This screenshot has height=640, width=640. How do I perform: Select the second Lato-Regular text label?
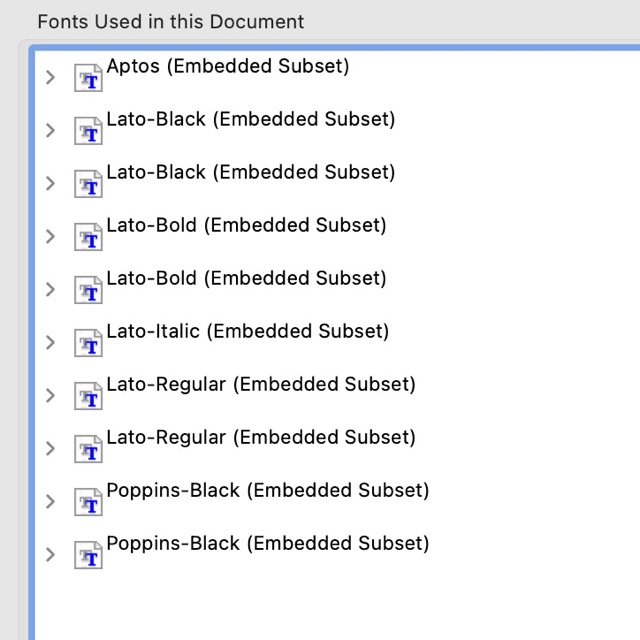(x=261, y=438)
